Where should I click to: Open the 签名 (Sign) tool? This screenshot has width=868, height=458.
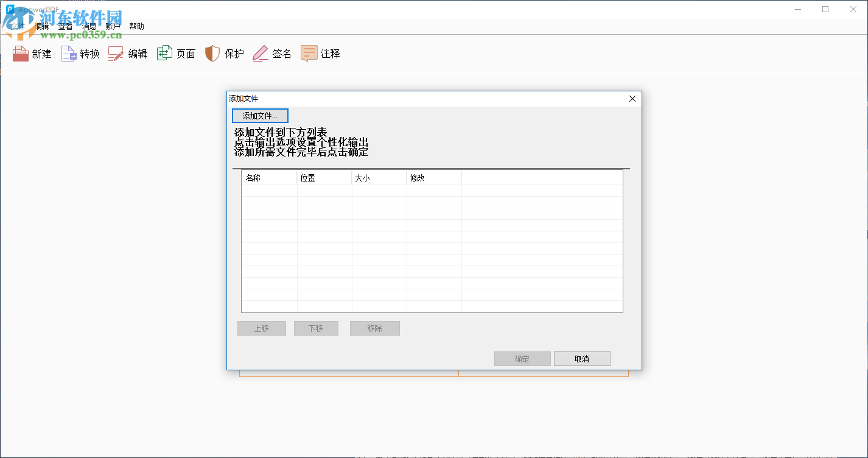click(x=271, y=54)
